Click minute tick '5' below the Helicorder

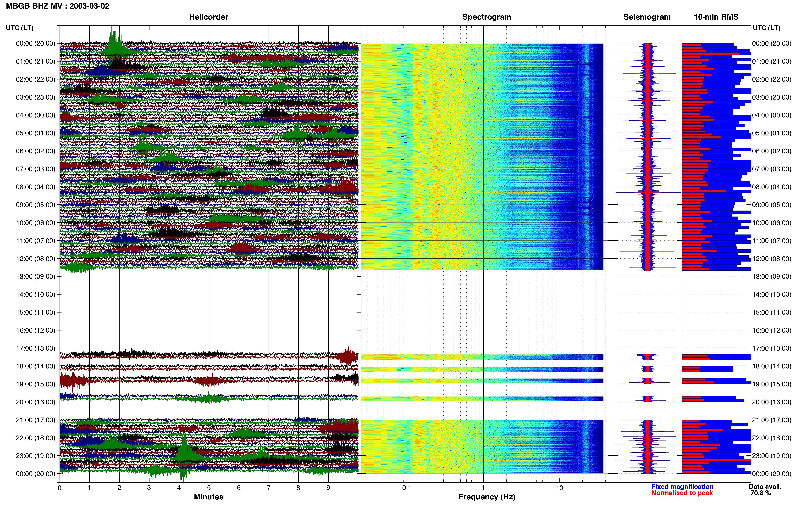[209, 488]
